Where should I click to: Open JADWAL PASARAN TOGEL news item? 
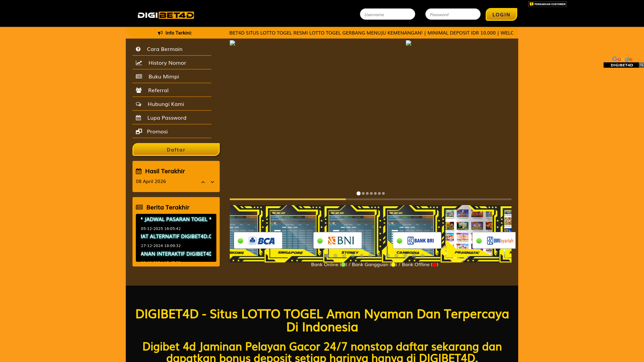click(x=176, y=219)
